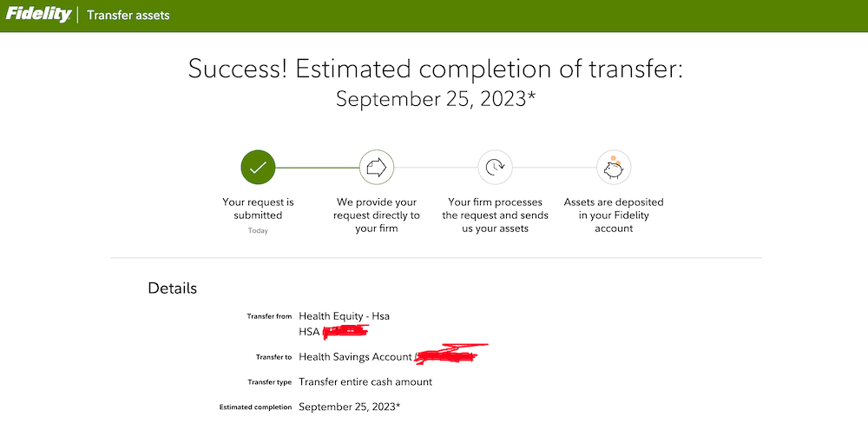Click 'Your firm processes the request' label
Image resolution: width=868 pixels, height=424 pixels.
[495, 215]
